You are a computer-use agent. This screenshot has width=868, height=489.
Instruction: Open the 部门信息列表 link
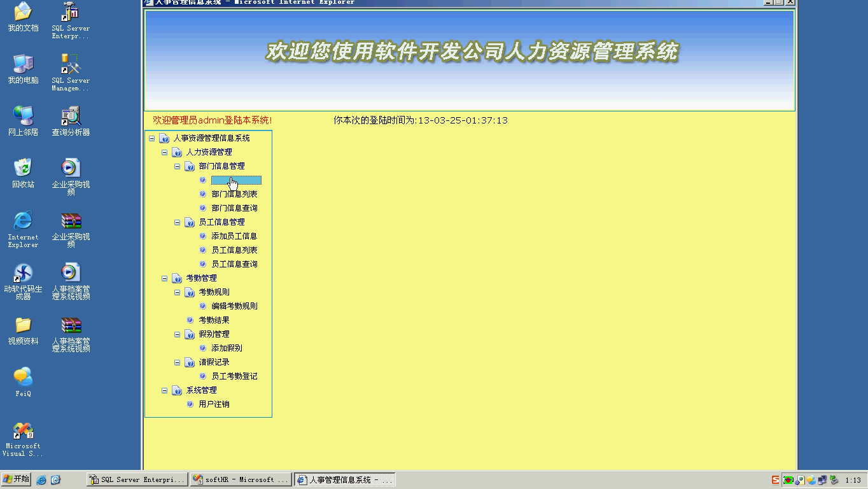(234, 194)
